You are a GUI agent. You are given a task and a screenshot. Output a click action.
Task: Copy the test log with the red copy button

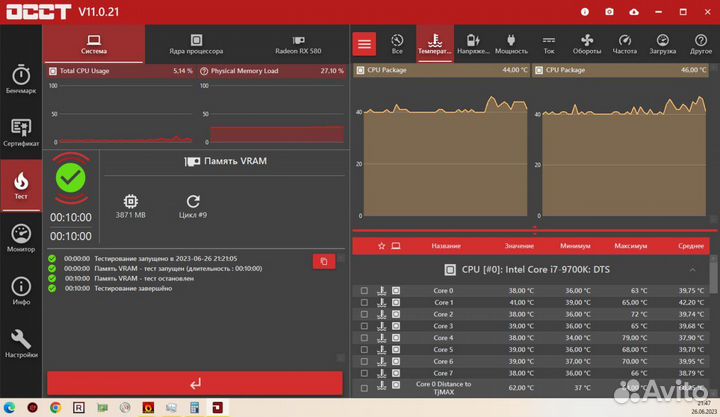324,261
